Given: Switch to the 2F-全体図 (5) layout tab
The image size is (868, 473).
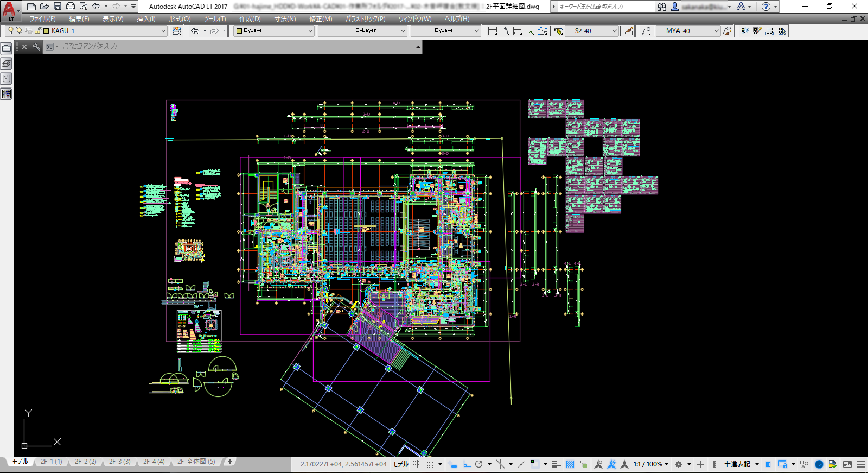Looking at the screenshot, I should (196, 462).
